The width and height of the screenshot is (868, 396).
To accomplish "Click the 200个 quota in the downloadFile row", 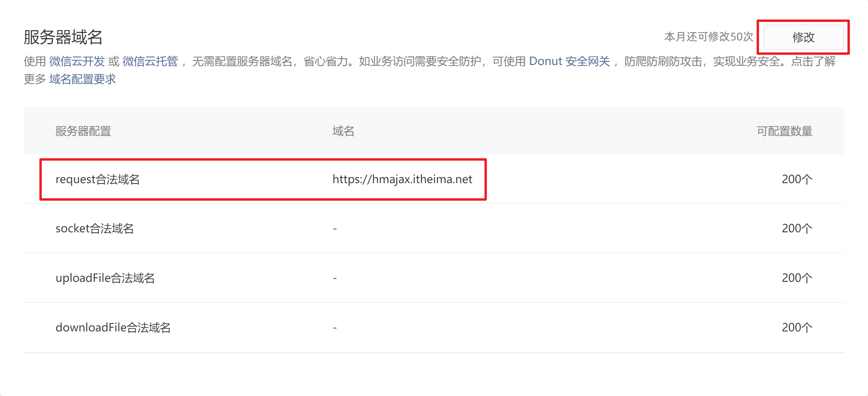I will (x=797, y=328).
